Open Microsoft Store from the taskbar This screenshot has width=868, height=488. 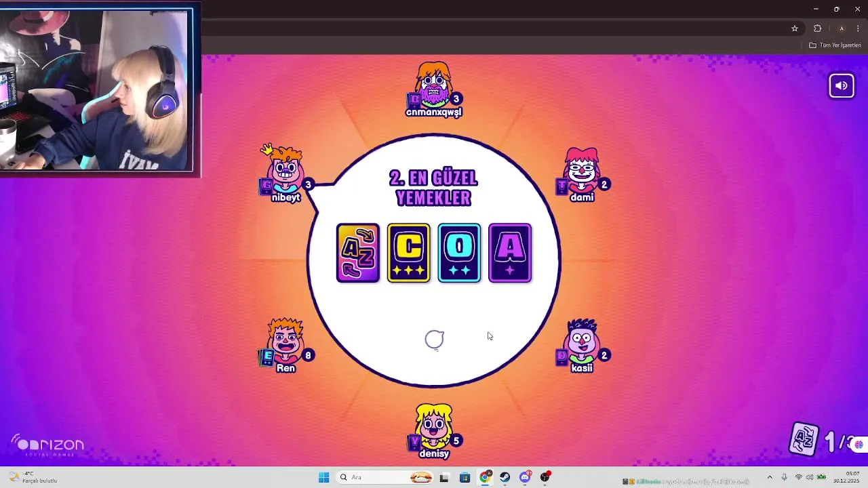coord(465,478)
